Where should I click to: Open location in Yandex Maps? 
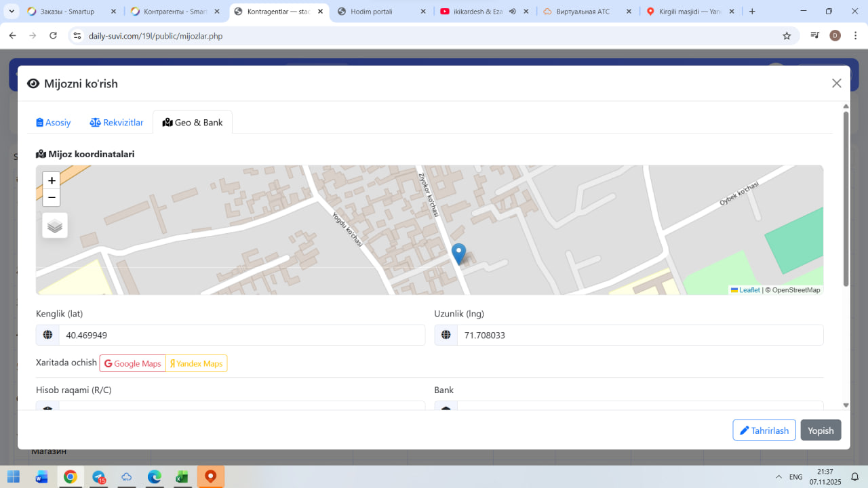pyautogui.click(x=197, y=363)
